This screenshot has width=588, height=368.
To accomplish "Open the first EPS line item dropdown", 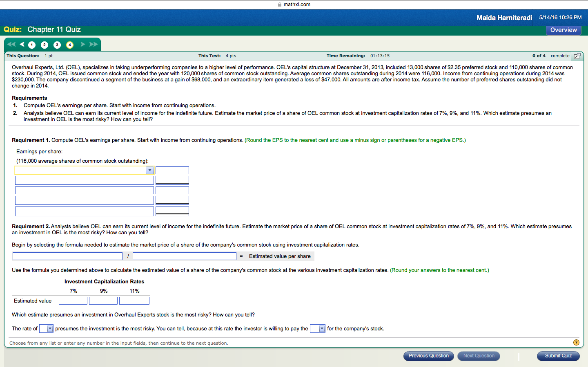I will coord(149,170).
